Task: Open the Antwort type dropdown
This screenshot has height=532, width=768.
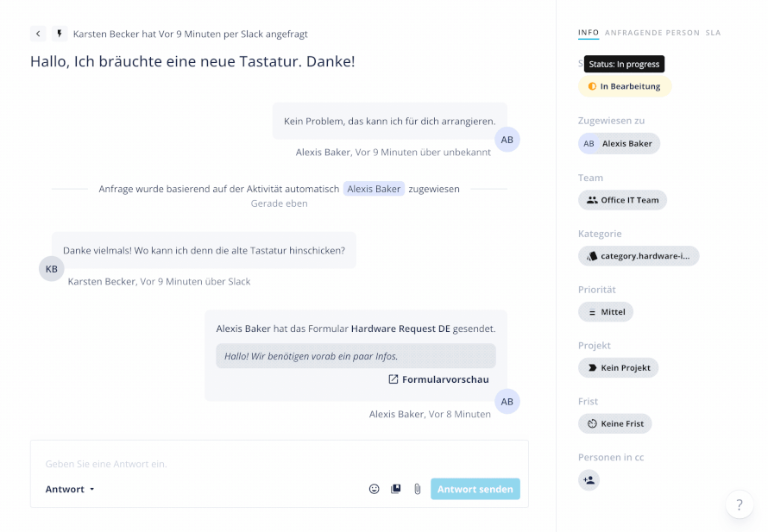Action: tap(70, 489)
